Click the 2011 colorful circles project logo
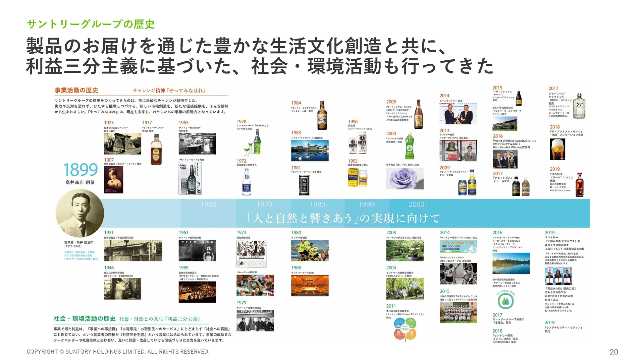 [x=405, y=329]
